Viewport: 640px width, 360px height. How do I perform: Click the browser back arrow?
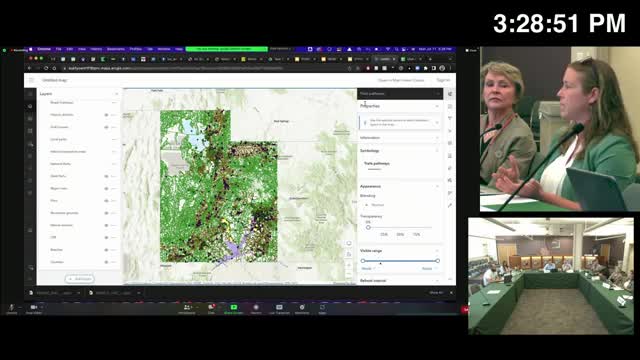(x=29, y=68)
